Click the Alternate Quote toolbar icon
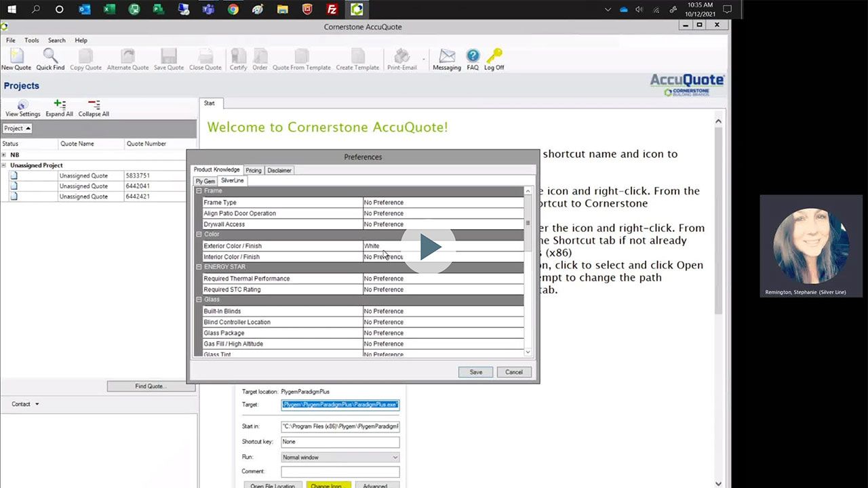The image size is (868, 488). click(127, 59)
